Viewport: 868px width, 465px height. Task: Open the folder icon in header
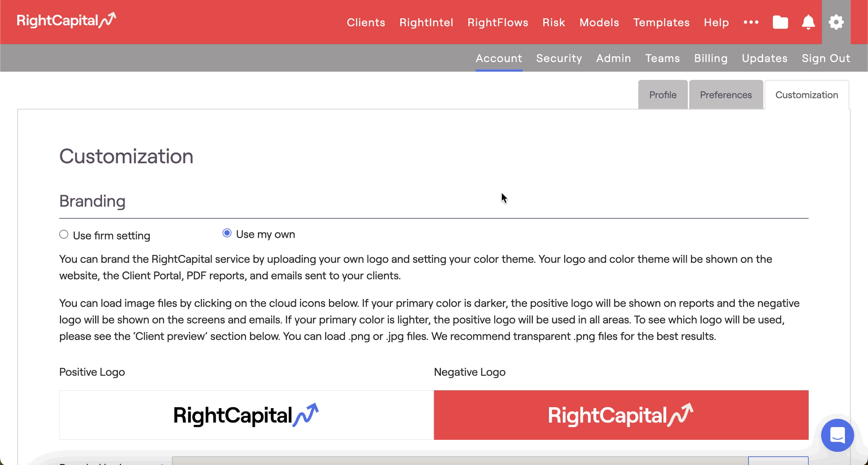pos(780,22)
